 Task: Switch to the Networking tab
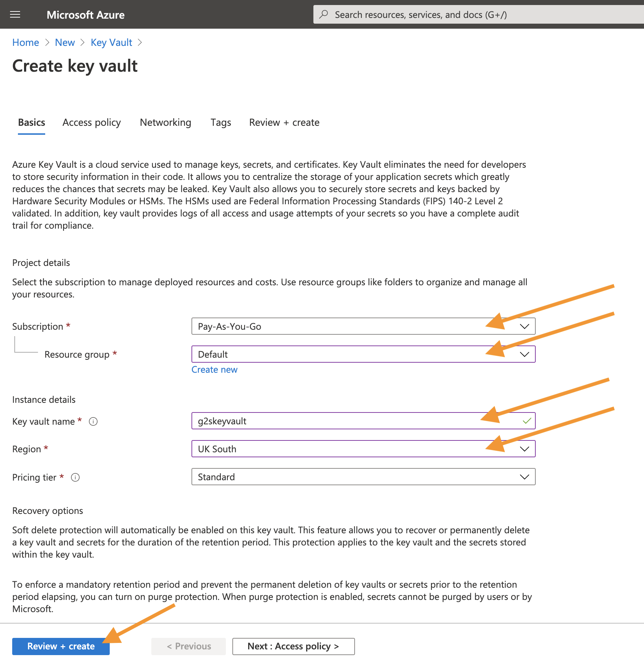click(x=166, y=123)
